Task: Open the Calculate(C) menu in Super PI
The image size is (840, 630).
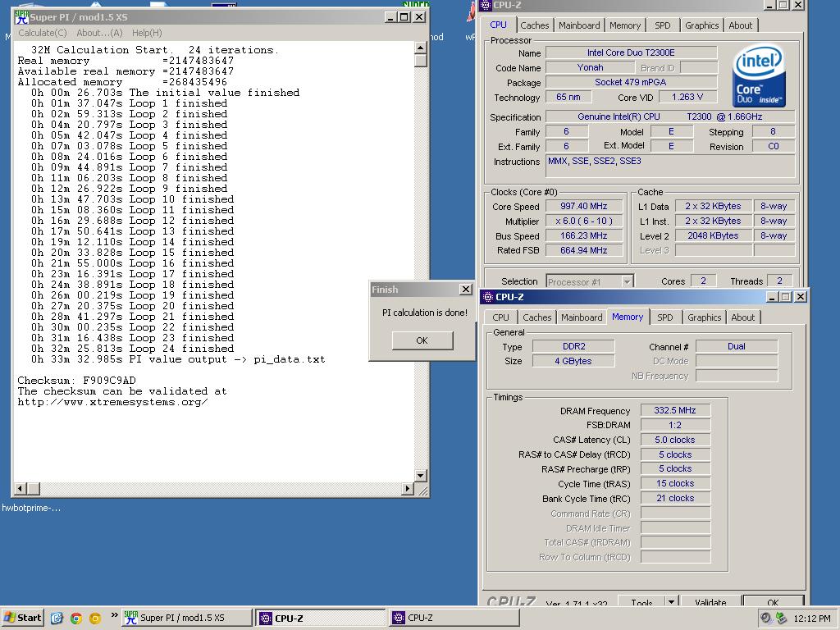Action: pos(43,33)
